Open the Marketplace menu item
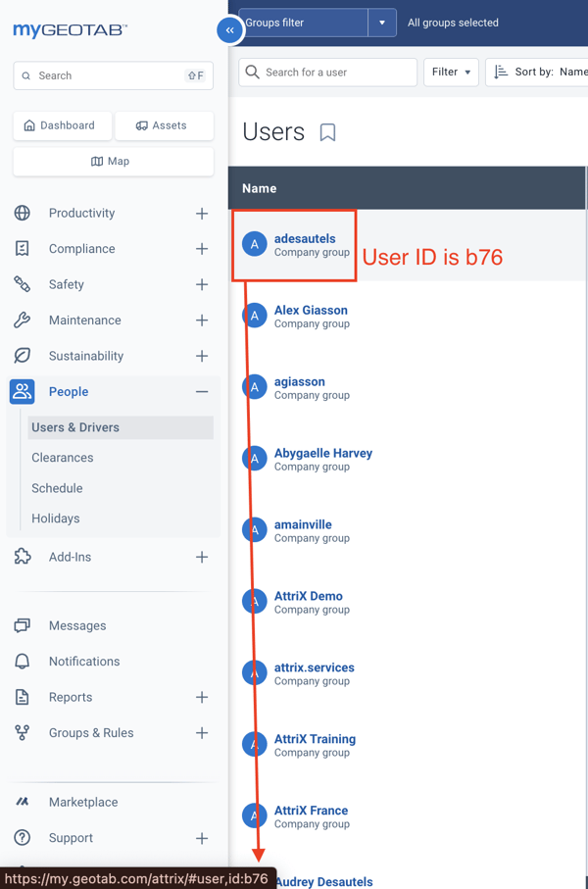 (x=83, y=802)
